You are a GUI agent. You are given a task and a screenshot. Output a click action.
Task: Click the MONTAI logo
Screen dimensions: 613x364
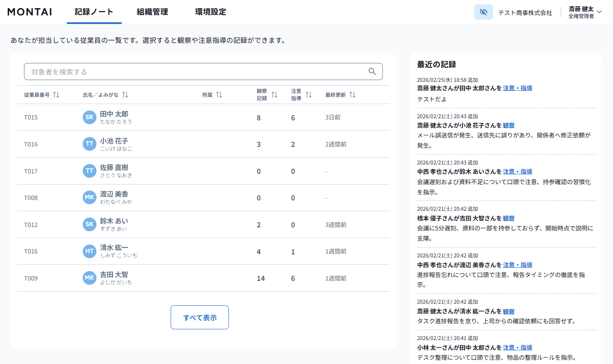(x=29, y=12)
